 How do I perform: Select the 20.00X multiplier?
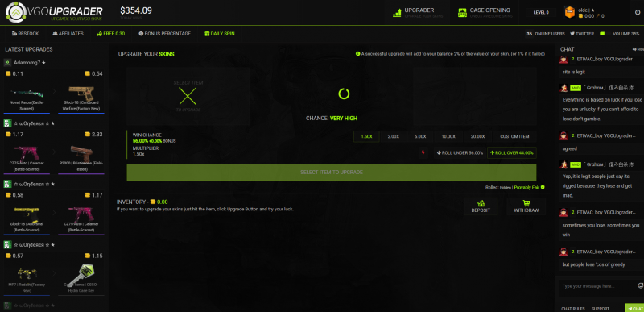pyautogui.click(x=477, y=136)
